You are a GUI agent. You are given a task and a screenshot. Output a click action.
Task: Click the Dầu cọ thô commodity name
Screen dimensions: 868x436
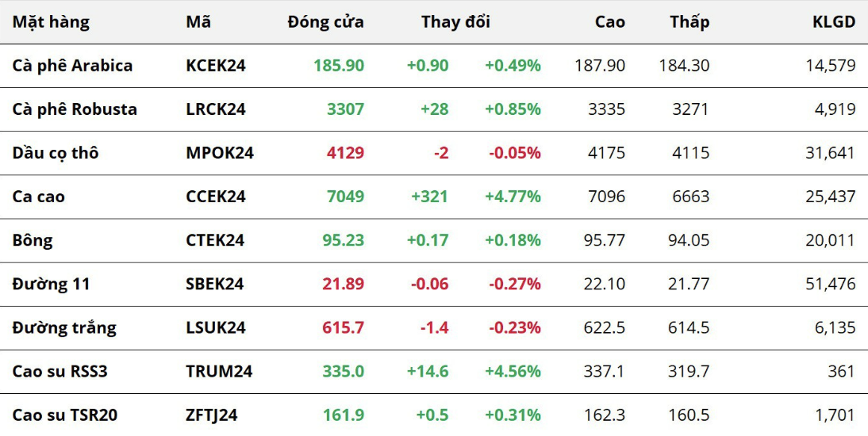pyautogui.click(x=56, y=153)
